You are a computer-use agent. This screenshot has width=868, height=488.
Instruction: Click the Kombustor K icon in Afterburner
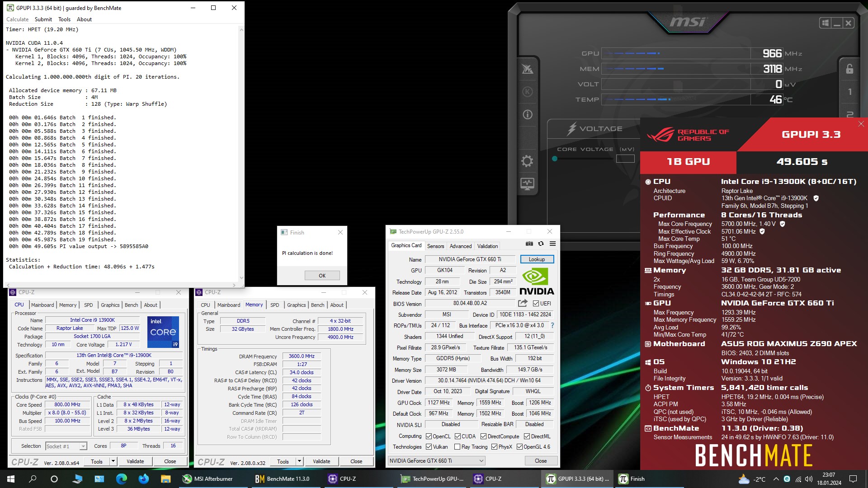527,92
